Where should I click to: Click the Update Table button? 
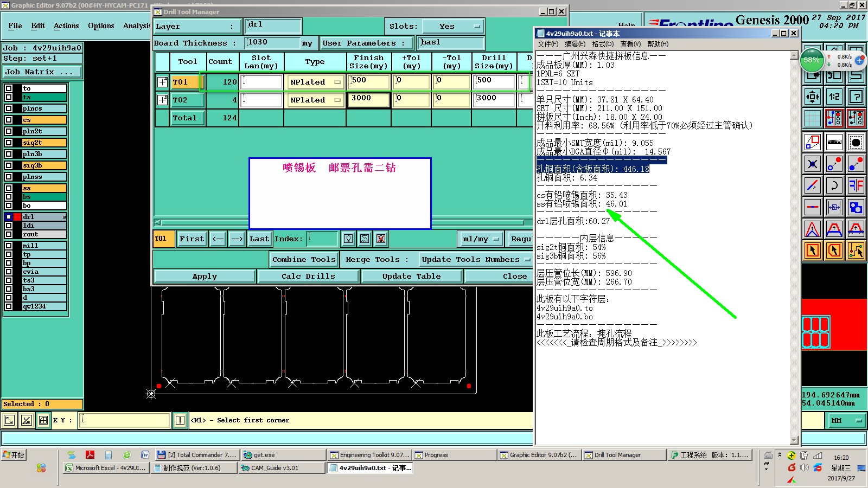point(411,277)
